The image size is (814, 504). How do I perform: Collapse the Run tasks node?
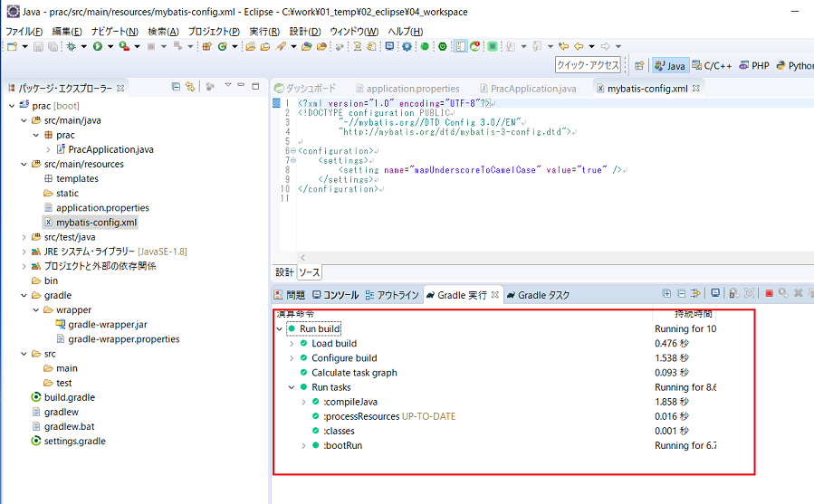pos(292,387)
